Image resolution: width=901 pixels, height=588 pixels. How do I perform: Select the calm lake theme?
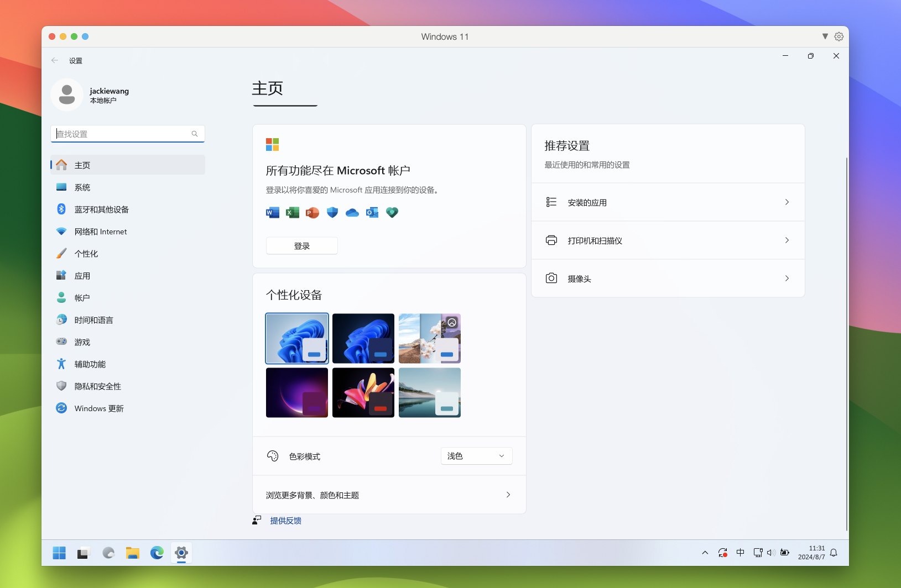(430, 393)
